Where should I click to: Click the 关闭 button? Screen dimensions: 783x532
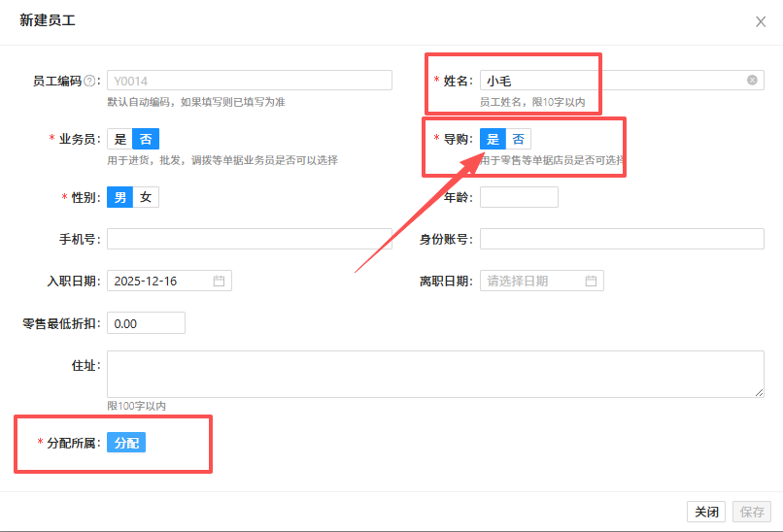click(705, 512)
